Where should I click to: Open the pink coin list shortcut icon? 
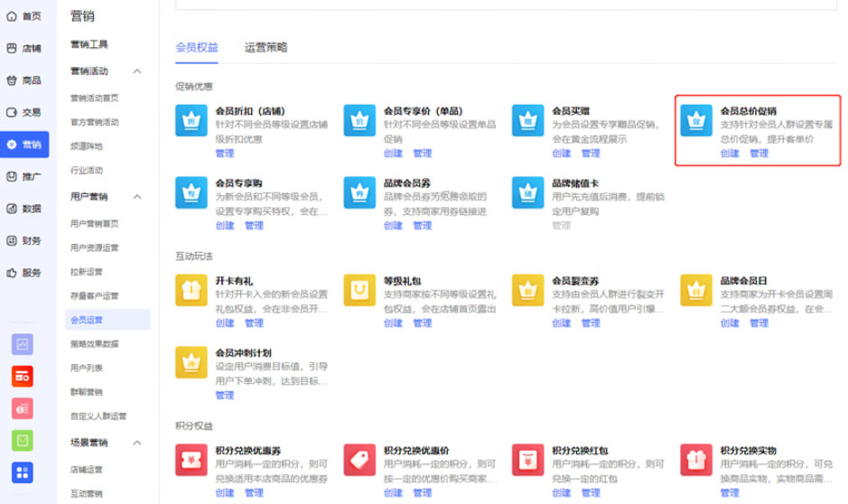[23, 408]
